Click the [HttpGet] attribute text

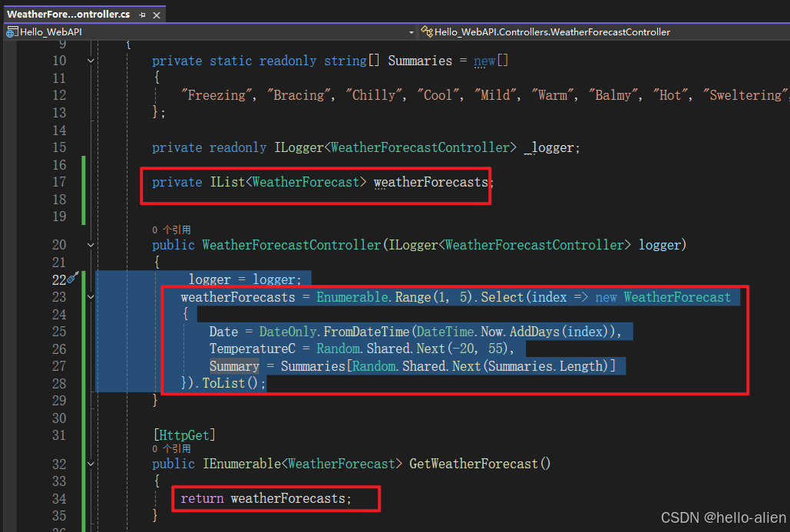tap(183, 435)
